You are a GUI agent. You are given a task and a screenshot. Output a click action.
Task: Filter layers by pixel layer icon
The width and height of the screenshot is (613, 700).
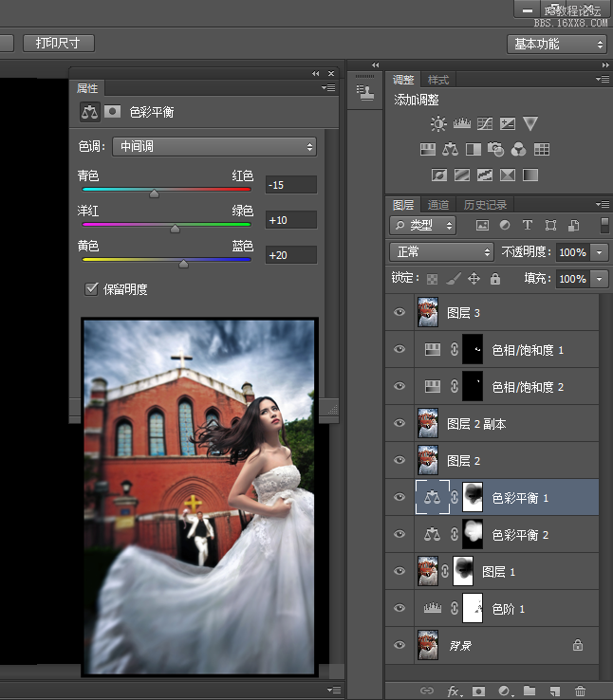tap(482, 226)
